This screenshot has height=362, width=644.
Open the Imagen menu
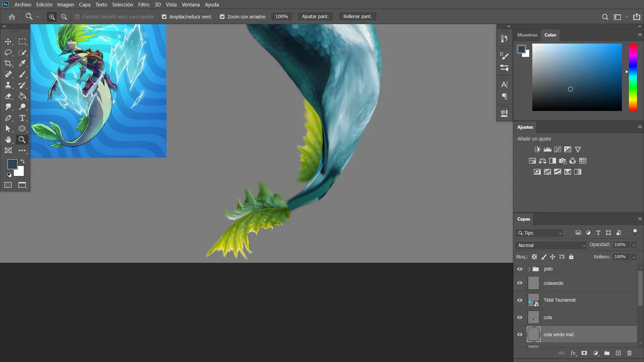pyautogui.click(x=65, y=5)
